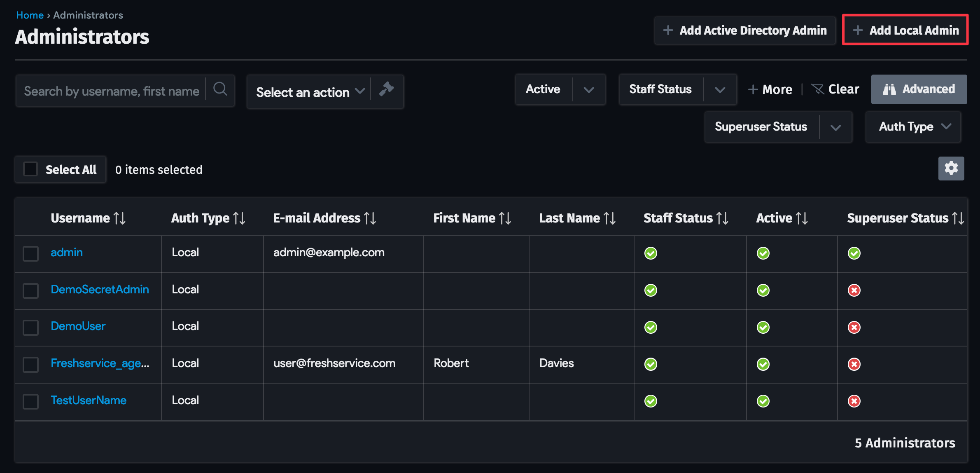Click the Advanced search binoculars icon
980x473 pixels.
click(x=890, y=89)
